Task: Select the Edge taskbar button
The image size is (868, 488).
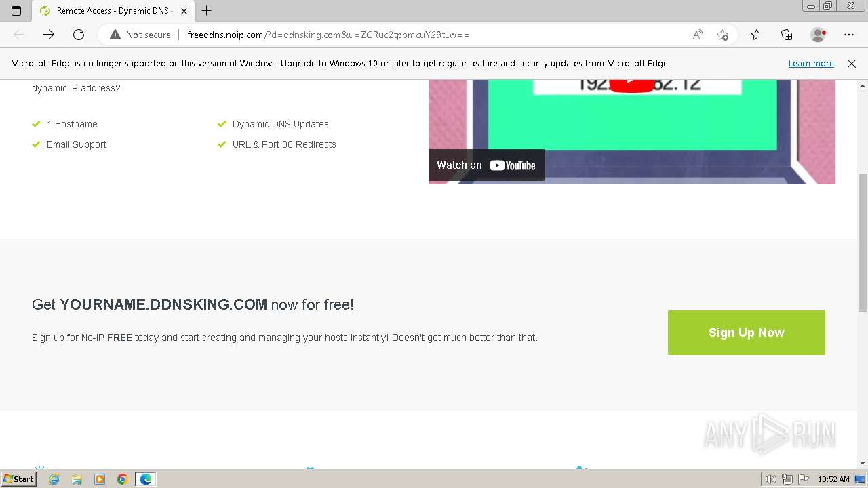Action: pyautogui.click(x=146, y=479)
